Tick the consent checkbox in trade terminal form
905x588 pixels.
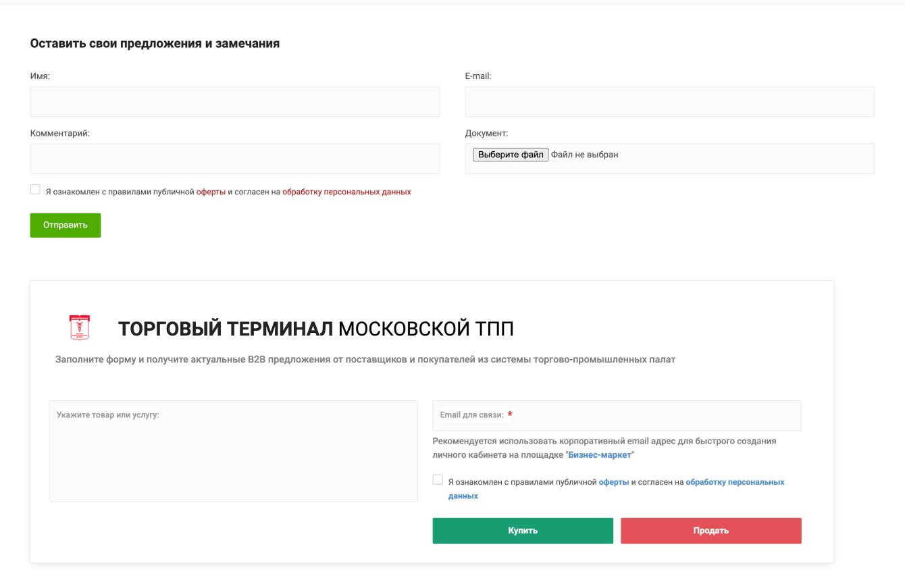(438, 480)
